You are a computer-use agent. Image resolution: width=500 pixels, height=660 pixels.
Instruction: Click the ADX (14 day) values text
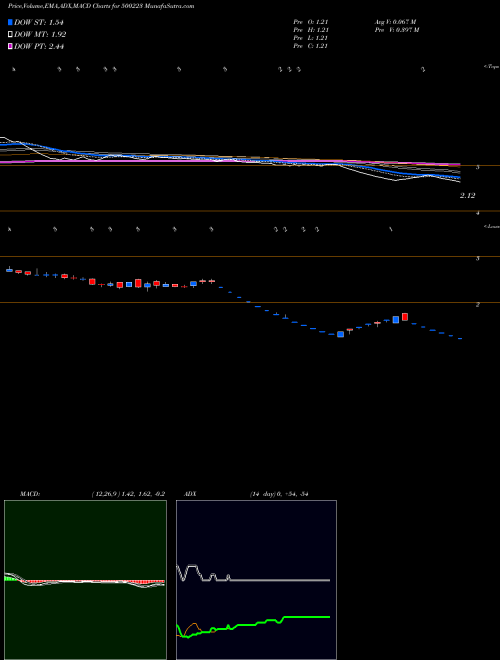(x=279, y=494)
